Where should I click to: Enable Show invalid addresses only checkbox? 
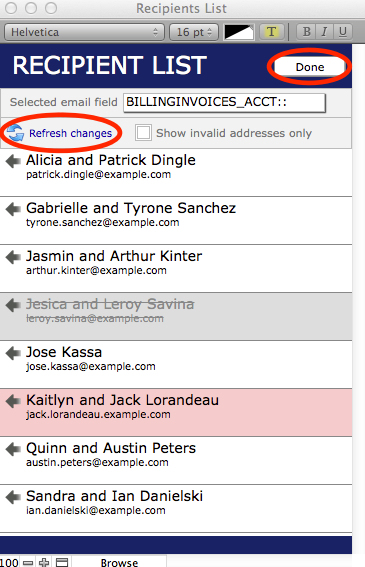click(x=143, y=133)
